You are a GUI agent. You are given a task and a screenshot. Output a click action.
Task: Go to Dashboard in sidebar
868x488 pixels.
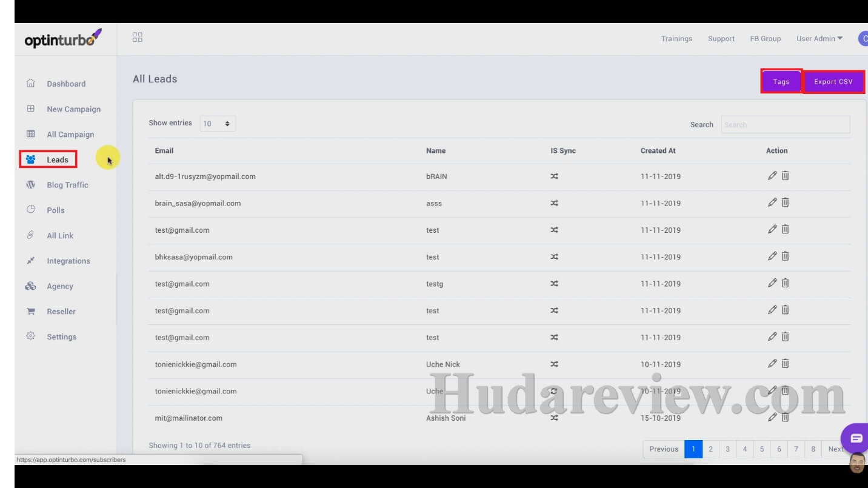(x=66, y=84)
